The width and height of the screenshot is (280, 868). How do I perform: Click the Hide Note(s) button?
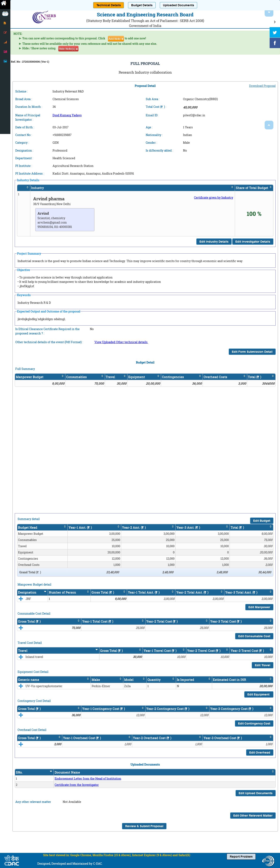click(68, 49)
